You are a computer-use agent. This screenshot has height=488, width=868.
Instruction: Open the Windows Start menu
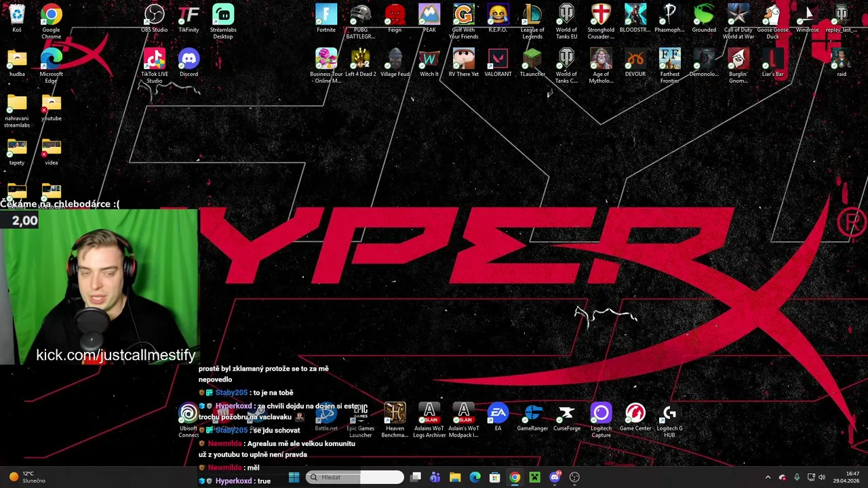pos(294,477)
